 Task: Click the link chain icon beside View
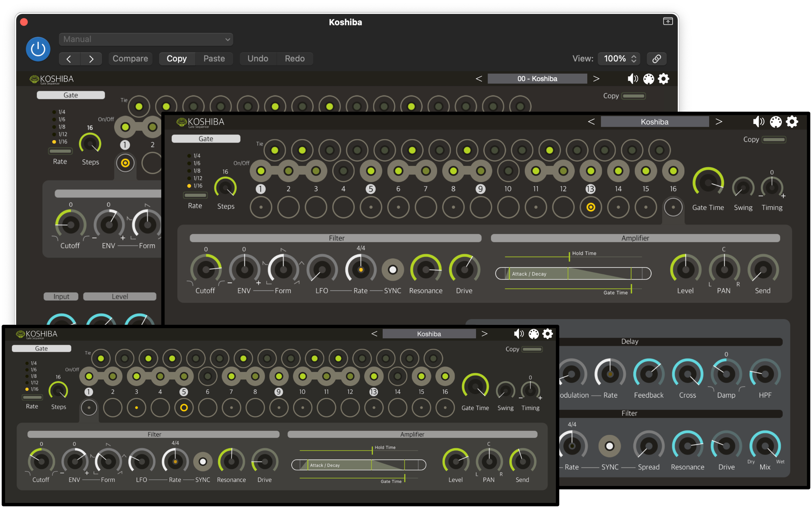656,59
